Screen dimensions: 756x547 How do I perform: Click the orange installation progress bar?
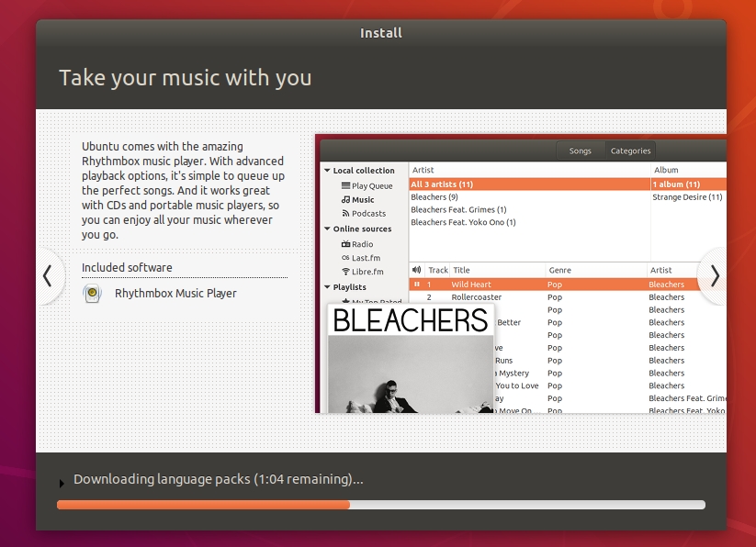(203, 504)
